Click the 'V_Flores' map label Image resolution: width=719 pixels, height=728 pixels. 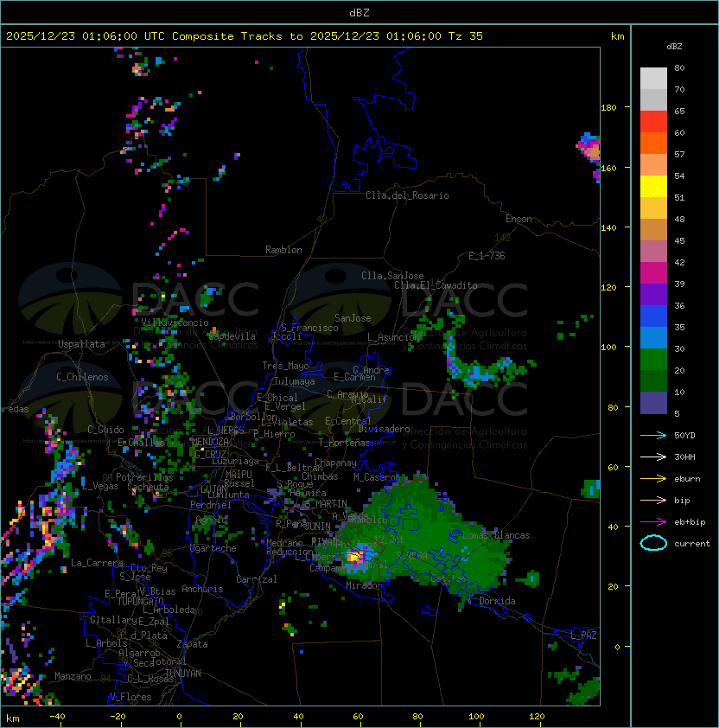[130, 697]
